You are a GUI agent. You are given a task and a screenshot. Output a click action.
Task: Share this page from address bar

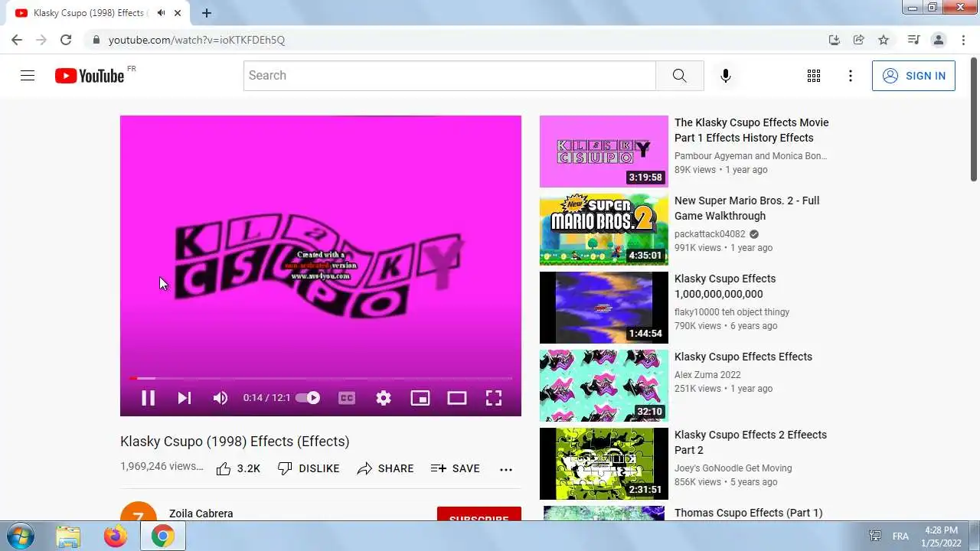pos(859,40)
